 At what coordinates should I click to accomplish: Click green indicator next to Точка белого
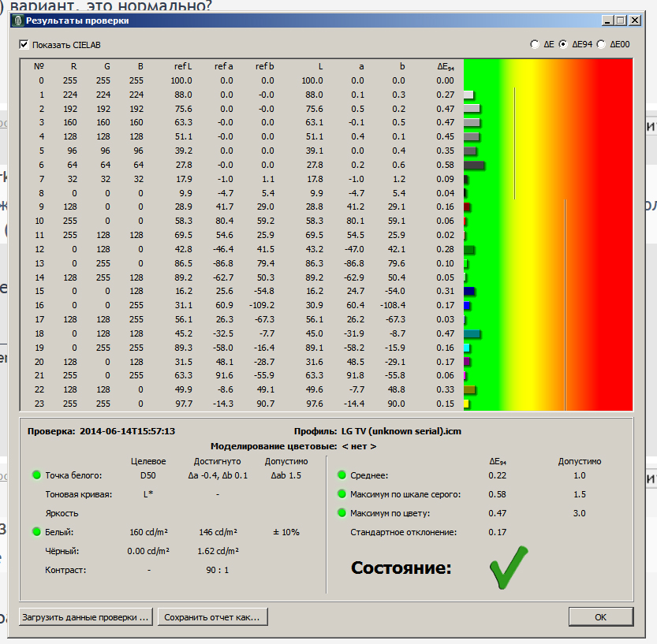coord(36,475)
